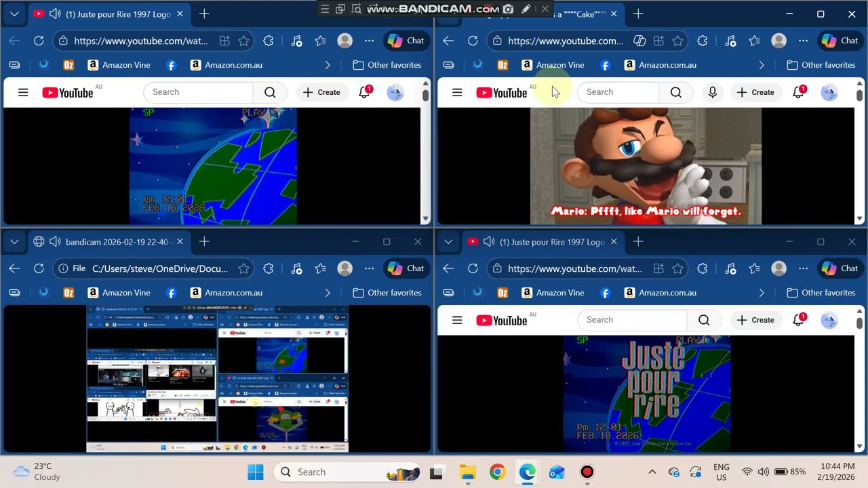Viewport: 868px width, 488px height.
Task: Open media control icon in top-left window
Action: click(296, 41)
